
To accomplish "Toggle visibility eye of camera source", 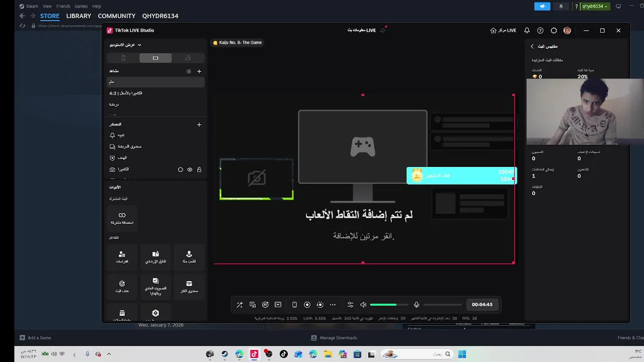I will coord(190,170).
